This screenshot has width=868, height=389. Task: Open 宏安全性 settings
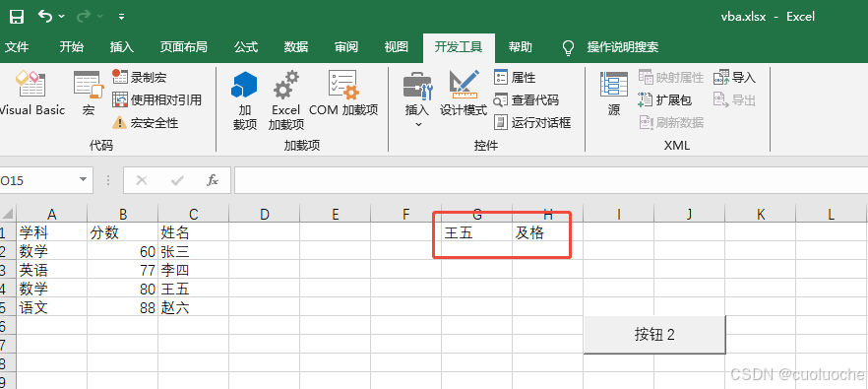(145, 122)
